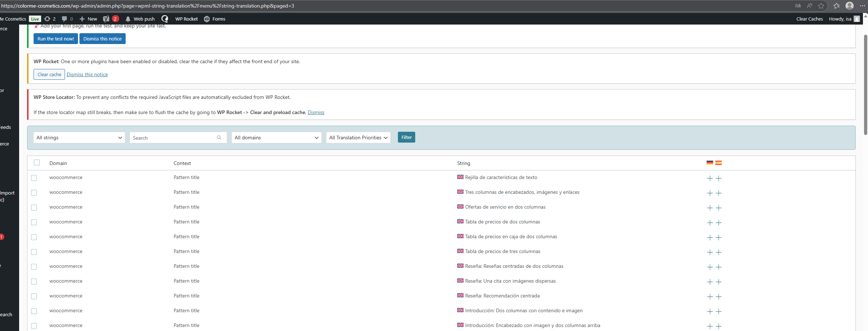Open the WP Rocket admin bar menu
The height and width of the screenshot is (331, 868).
point(186,19)
